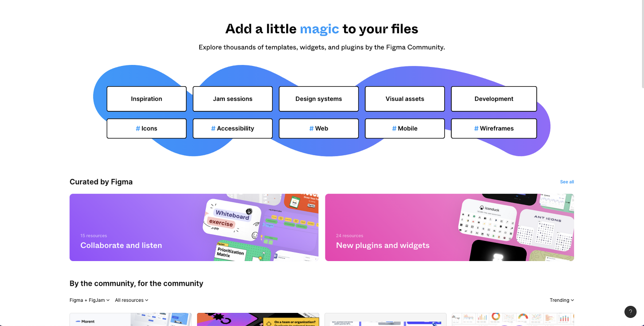Open the Inspiration category
The width and height of the screenshot is (644, 326).
(146, 99)
